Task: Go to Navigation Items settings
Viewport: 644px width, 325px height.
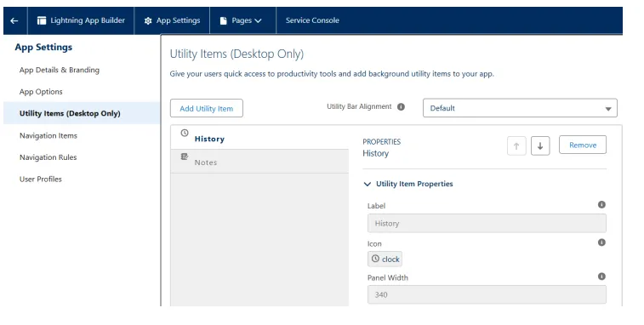Action: pyautogui.click(x=48, y=135)
